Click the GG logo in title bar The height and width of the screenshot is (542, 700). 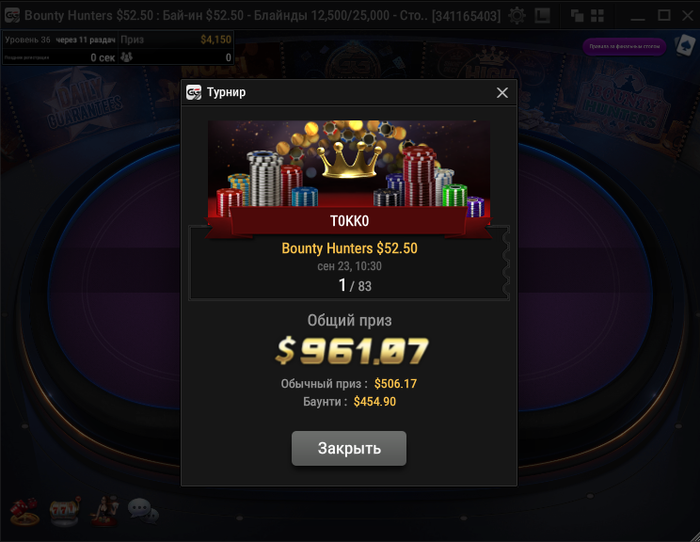(x=12, y=16)
